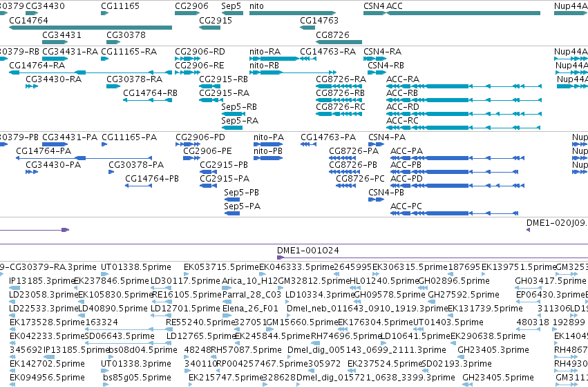The image size is (588, 388).
Task: Select the CG2915 gene label
Action: 216,20
